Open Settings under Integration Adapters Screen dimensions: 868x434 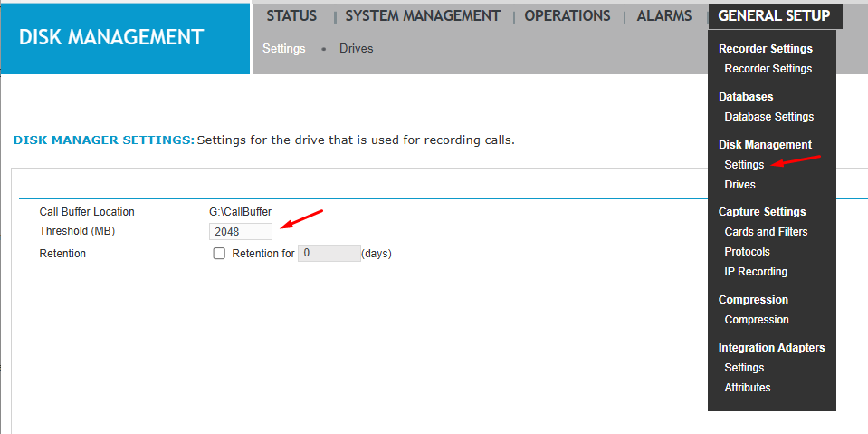(744, 368)
